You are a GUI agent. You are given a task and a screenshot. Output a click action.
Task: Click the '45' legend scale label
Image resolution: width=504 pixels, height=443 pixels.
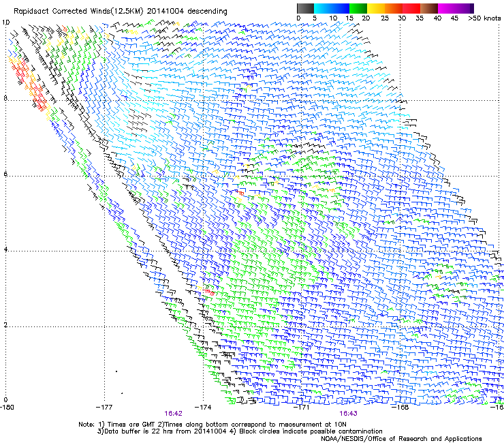pos(454,18)
